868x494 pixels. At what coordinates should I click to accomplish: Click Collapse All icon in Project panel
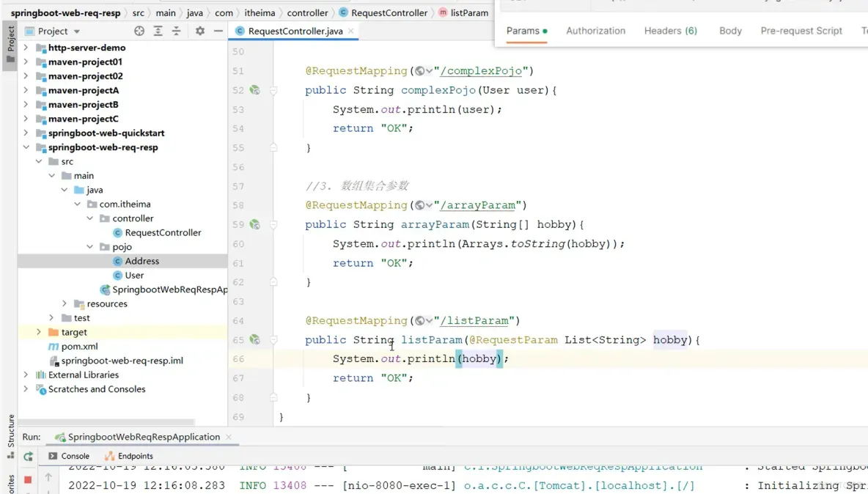pos(176,31)
